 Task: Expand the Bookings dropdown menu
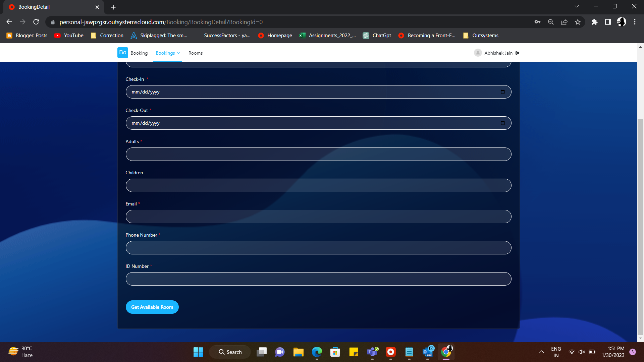pos(167,53)
